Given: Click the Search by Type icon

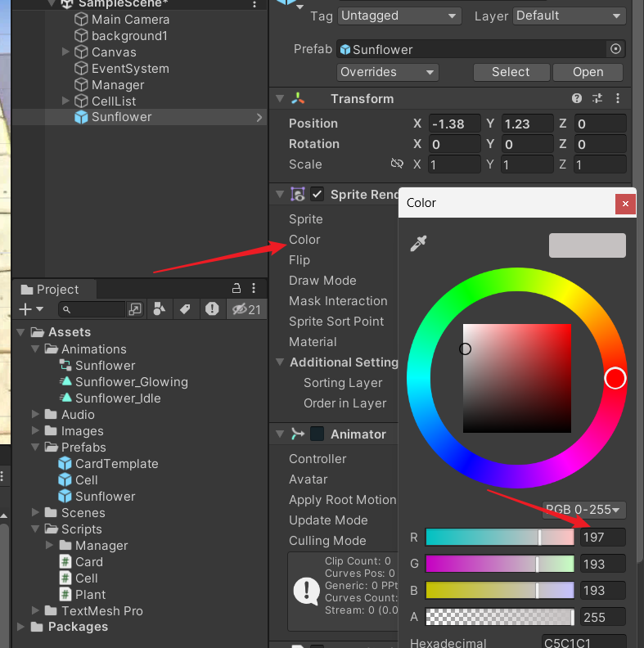Looking at the screenshot, I should pyautogui.click(x=159, y=309).
